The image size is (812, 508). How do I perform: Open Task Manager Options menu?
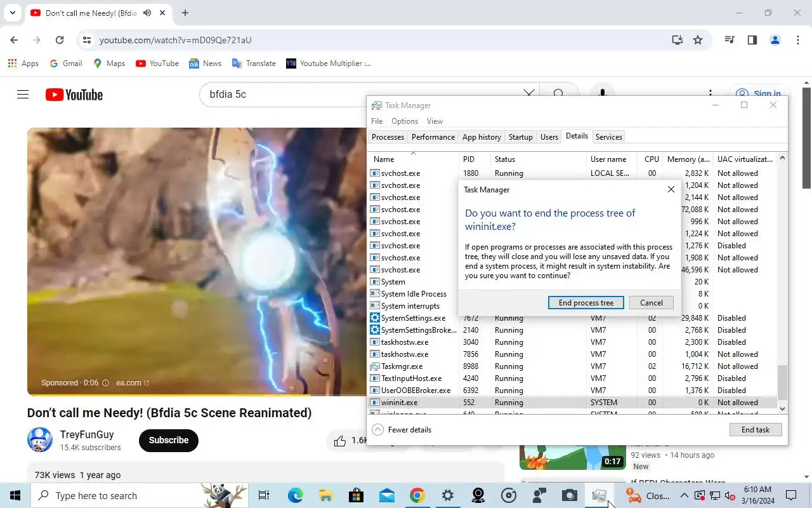[x=405, y=121]
